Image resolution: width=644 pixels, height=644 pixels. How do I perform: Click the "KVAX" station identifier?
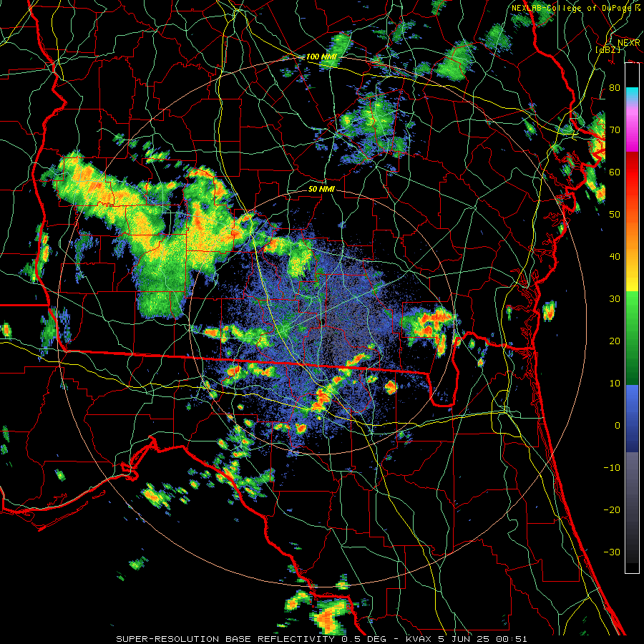tap(420, 639)
